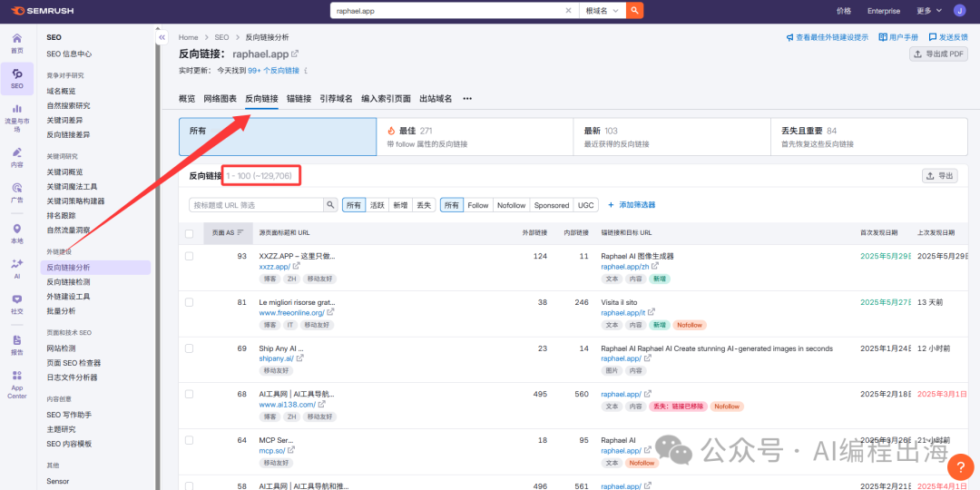Clear the raphael.app search field
Viewport: 980px width, 490px height.
[569, 11]
